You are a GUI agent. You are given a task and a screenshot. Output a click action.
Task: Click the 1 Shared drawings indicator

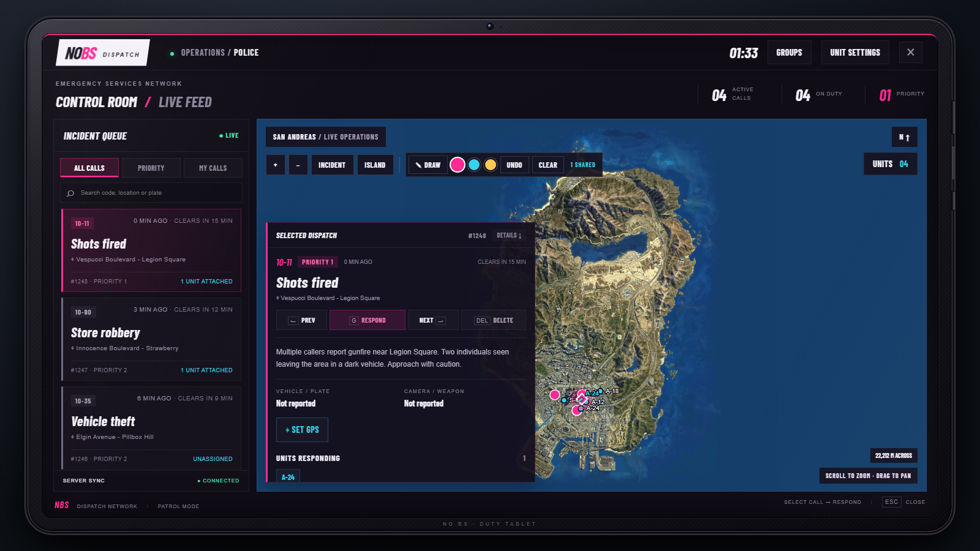pyautogui.click(x=582, y=165)
